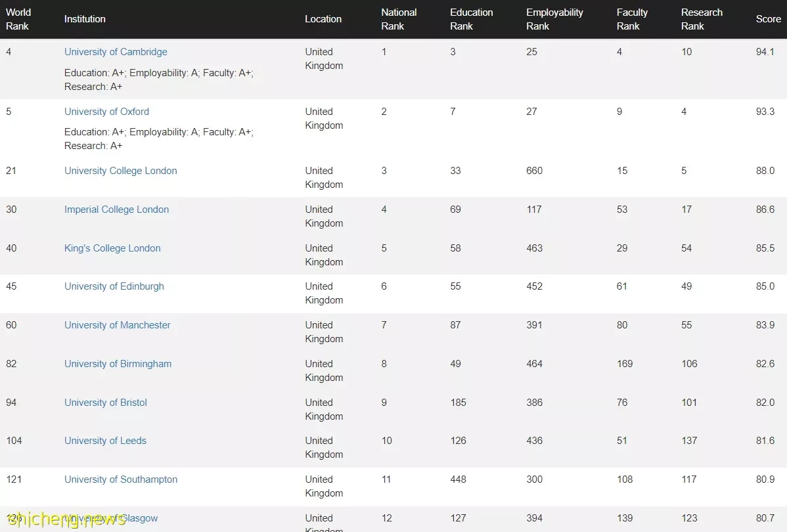This screenshot has height=532, width=787.
Task: Follow the University of Bristol link
Action: click(105, 402)
